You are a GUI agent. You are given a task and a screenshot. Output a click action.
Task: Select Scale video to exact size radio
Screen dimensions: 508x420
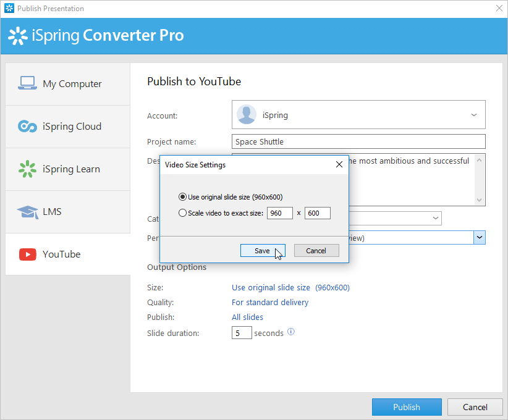[183, 212]
